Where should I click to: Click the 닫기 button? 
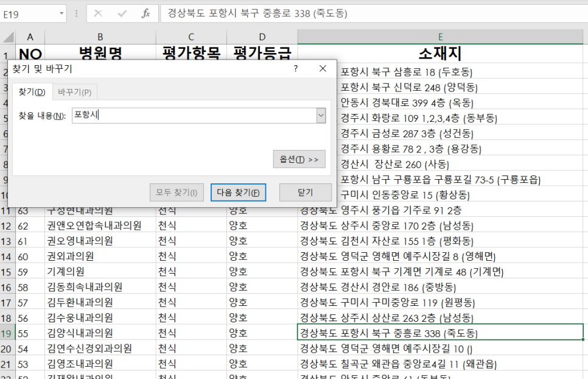305,193
